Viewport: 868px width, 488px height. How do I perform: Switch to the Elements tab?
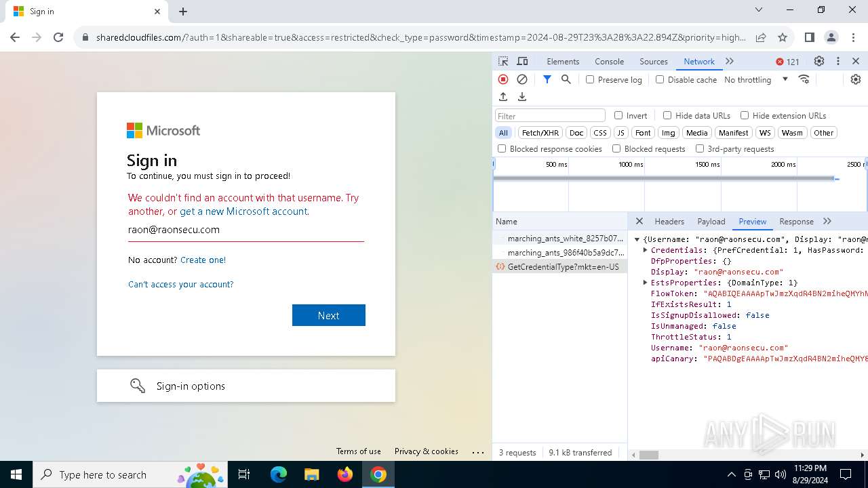(x=563, y=61)
